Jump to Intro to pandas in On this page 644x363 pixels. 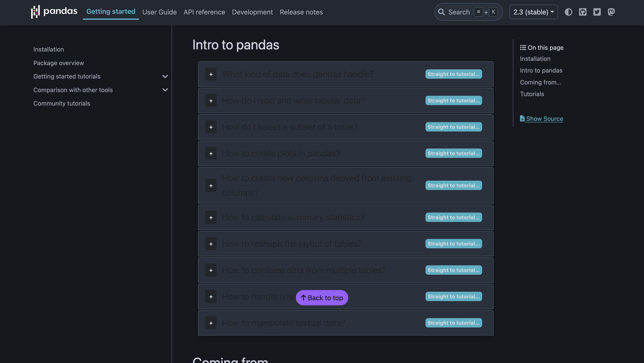[x=541, y=70]
